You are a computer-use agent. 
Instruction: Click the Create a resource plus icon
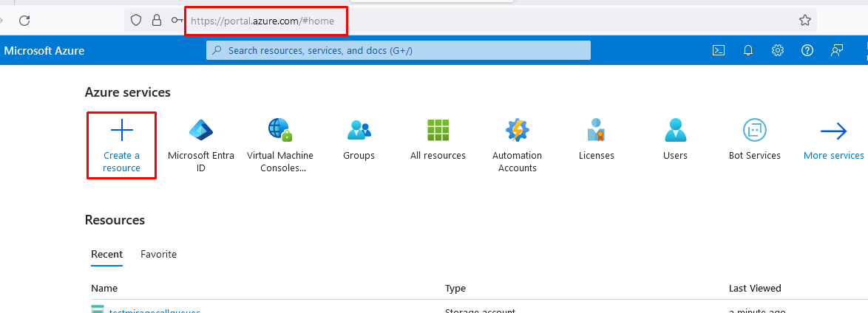pos(122,131)
